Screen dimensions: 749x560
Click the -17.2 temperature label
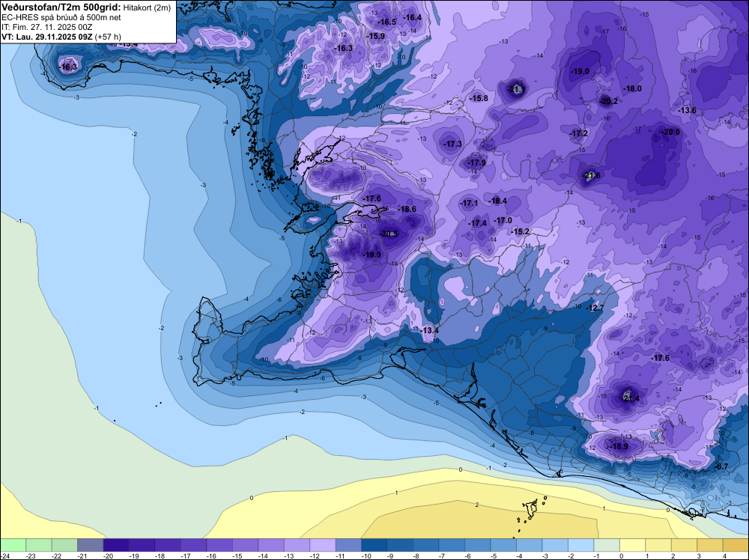click(x=579, y=134)
